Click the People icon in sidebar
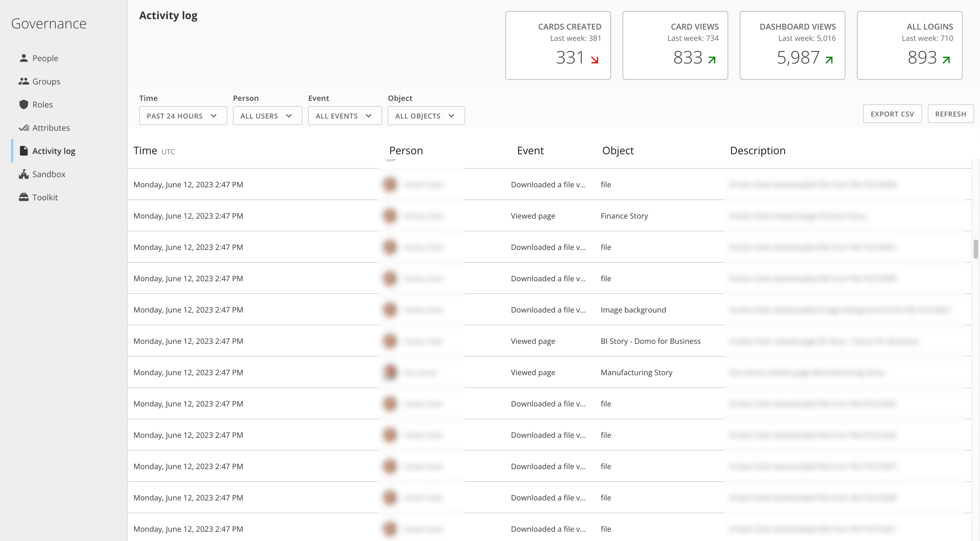 [23, 58]
